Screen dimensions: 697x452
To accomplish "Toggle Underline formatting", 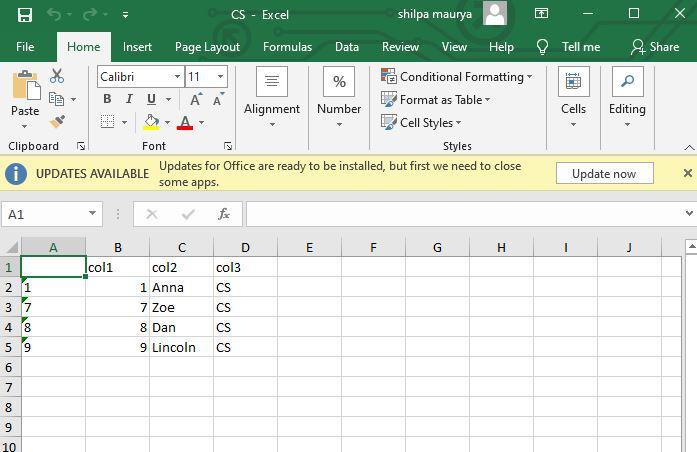I will point(151,99).
